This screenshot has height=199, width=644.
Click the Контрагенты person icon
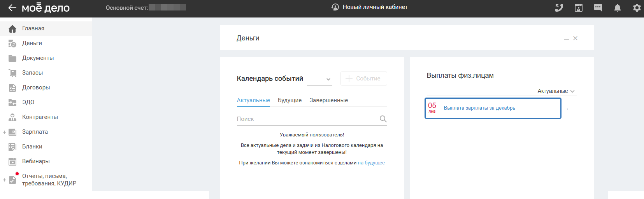pos(12,117)
